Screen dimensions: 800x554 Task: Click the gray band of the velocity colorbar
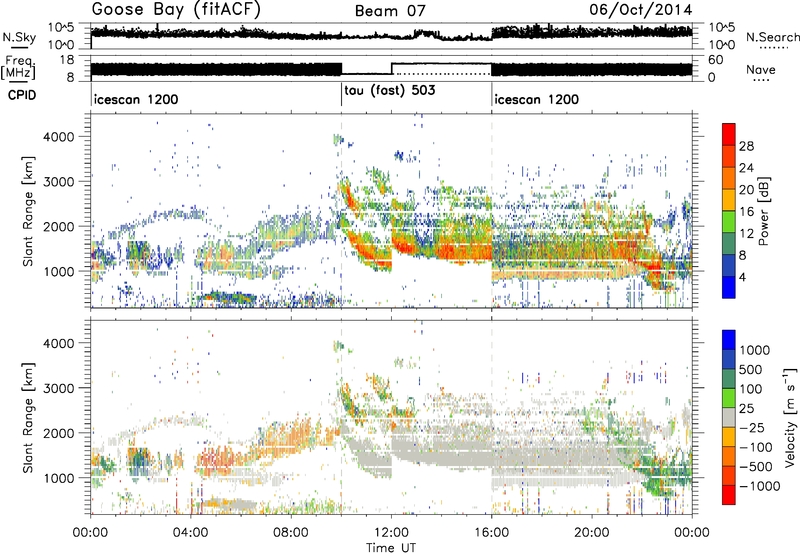click(x=729, y=418)
